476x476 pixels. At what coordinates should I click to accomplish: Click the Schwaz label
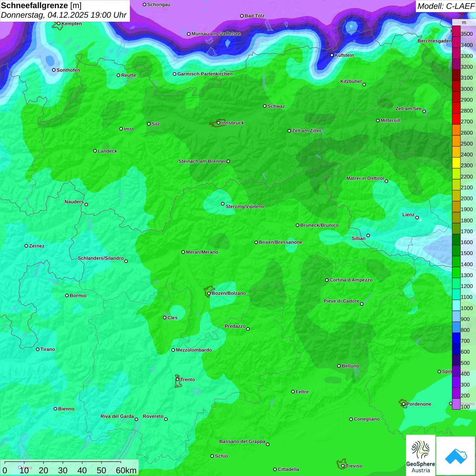click(x=276, y=106)
